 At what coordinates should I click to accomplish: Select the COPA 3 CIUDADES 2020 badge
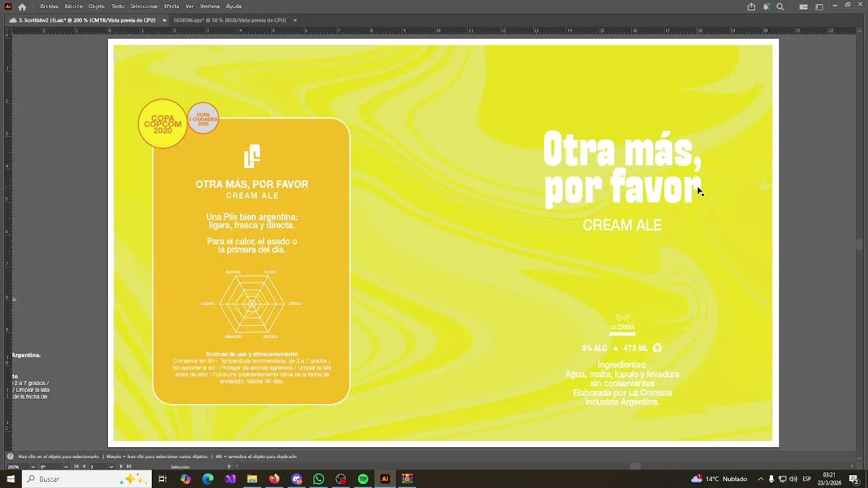[x=203, y=119]
